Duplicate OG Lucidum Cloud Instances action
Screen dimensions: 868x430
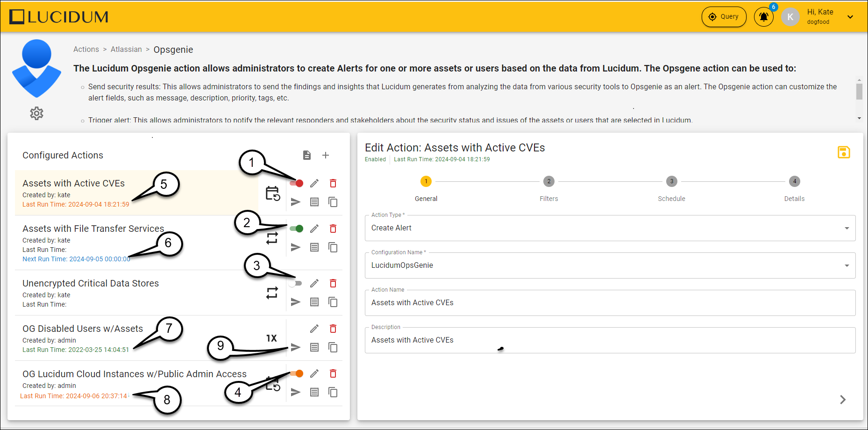[333, 392]
